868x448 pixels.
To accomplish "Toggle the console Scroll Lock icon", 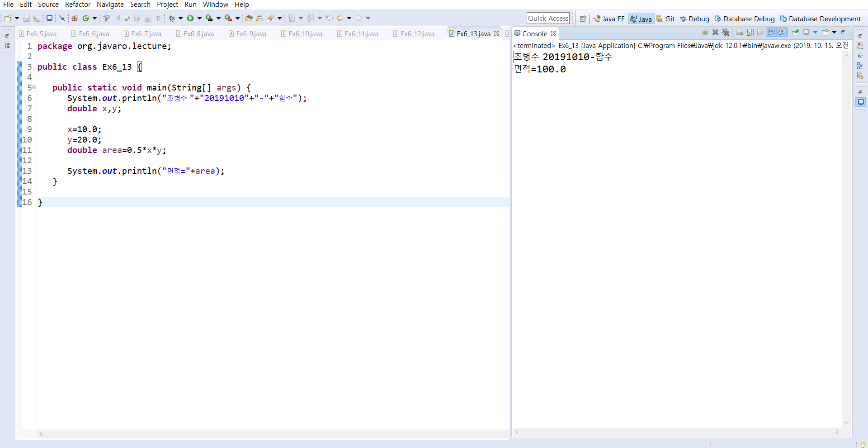I will tap(750, 32).
